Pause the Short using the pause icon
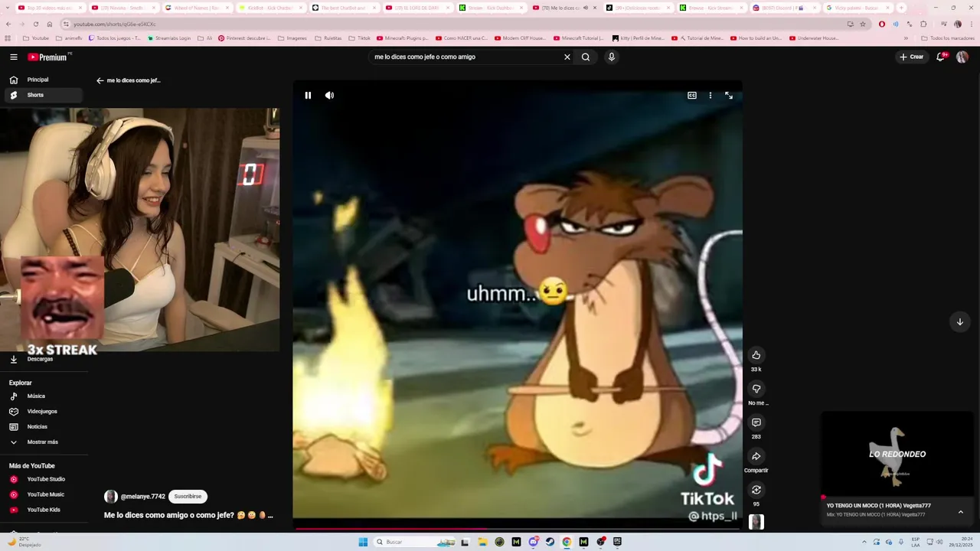Viewport: 980px width, 551px height. coord(308,96)
